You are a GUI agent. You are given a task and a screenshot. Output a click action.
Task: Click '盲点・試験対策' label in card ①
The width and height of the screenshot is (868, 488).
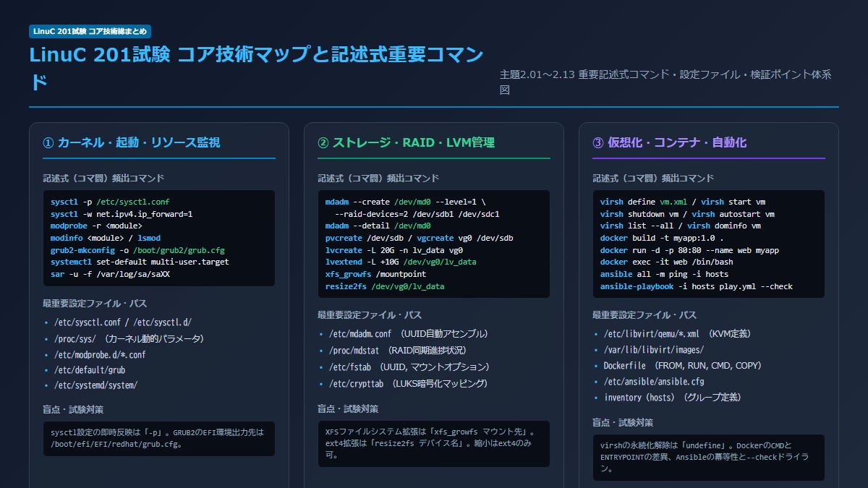tap(73, 410)
